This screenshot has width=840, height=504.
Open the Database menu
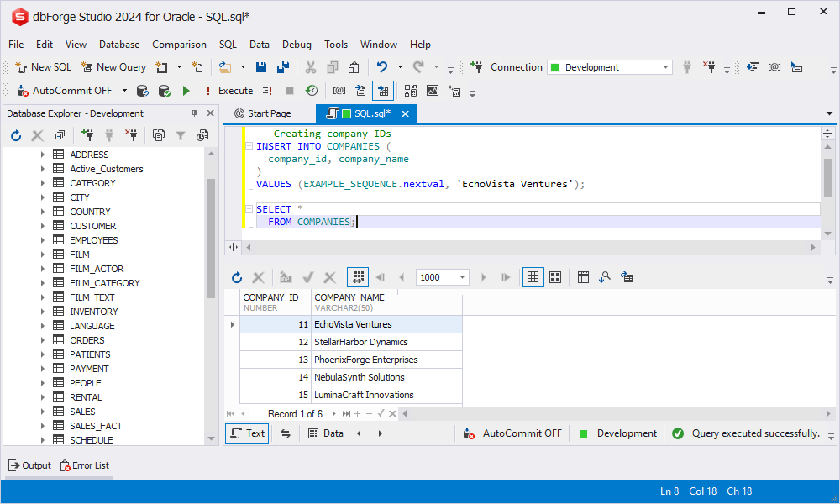pos(119,45)
